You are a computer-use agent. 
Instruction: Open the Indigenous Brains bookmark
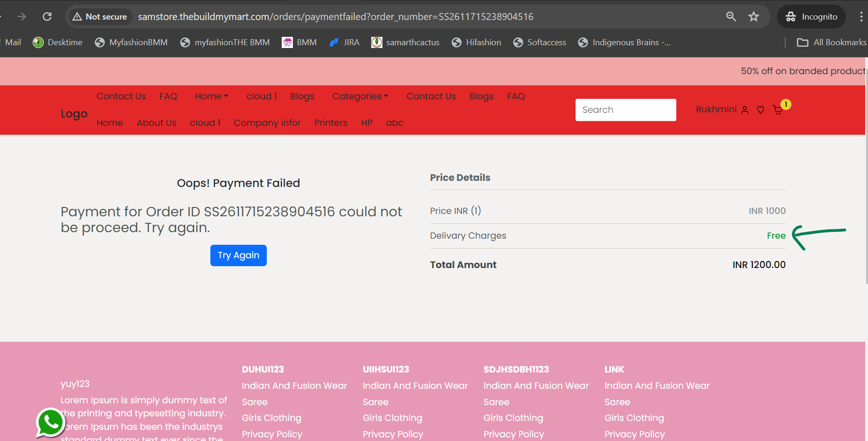point(625,42)
